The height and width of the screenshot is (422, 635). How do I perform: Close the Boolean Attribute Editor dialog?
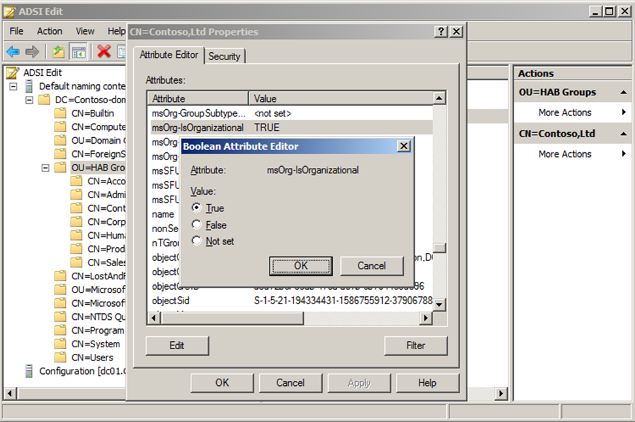pos(404,146)
